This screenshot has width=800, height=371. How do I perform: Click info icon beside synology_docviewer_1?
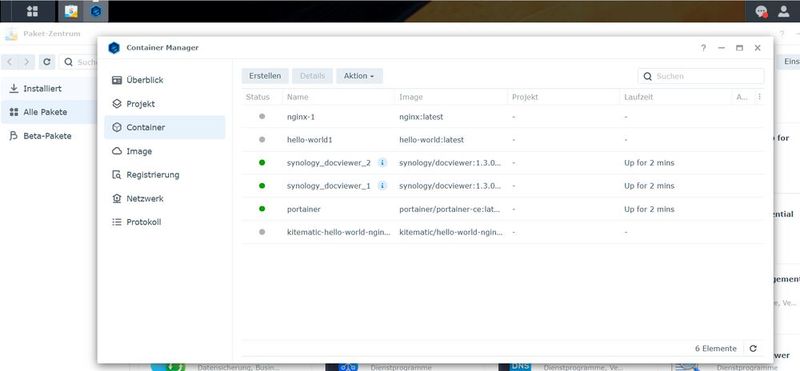click(x=382, y=186)
